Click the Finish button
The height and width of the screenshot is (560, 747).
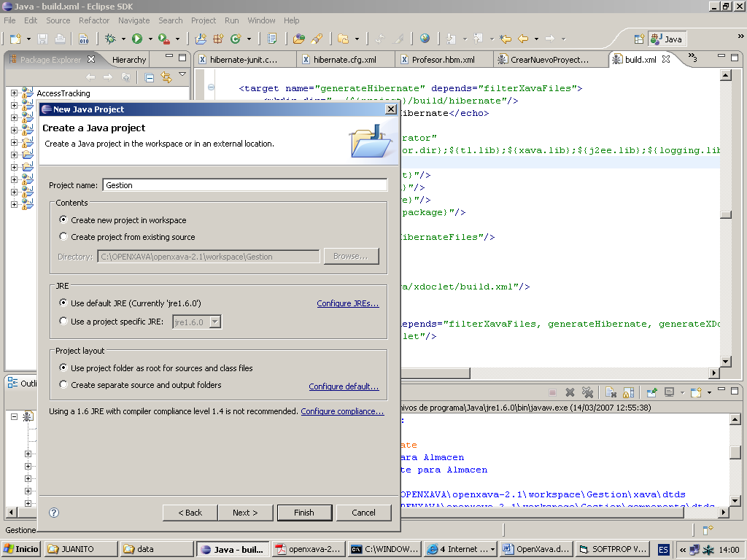[304, 513]
